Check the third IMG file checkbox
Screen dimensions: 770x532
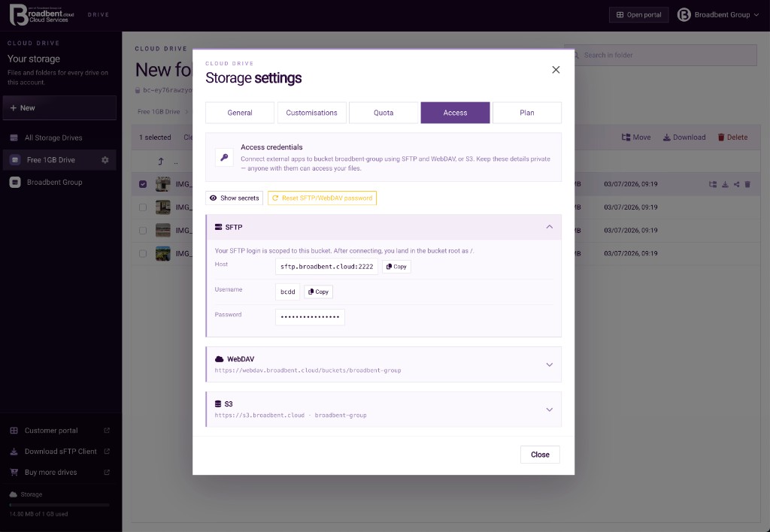click(143, 230)
